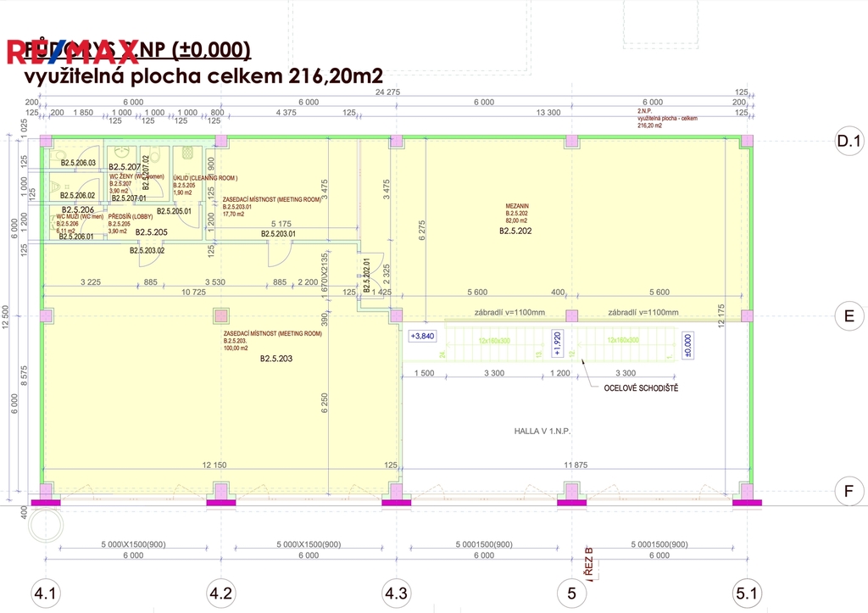The width and height of the screenshot is (868, 613).
Task: Select the 5.1 grid marker at bottom right
Action: coord(747,594)
